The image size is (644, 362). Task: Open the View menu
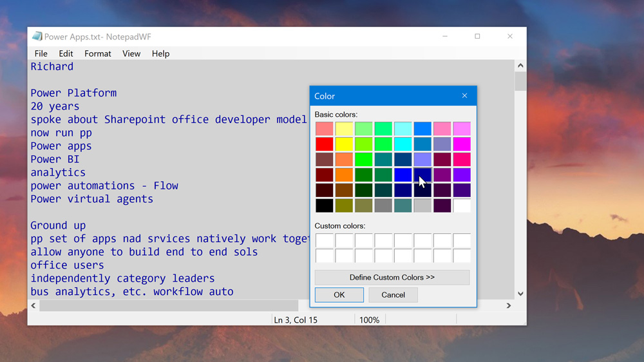(131, 53)
